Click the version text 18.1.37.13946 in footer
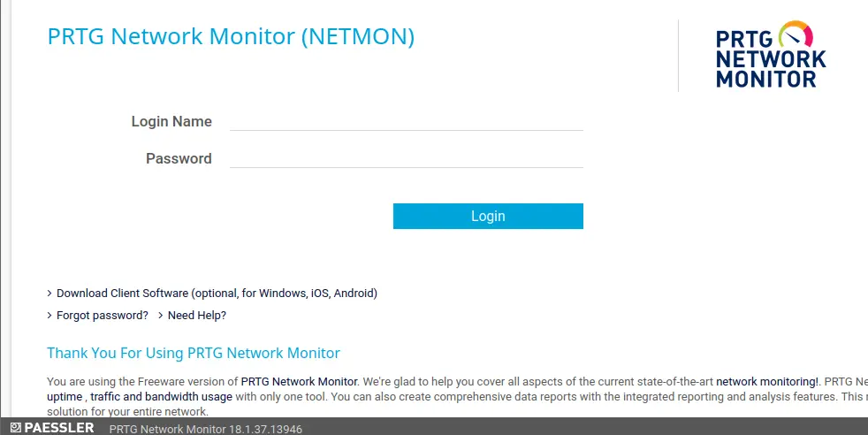868x435 pixels. pos(266,429)
